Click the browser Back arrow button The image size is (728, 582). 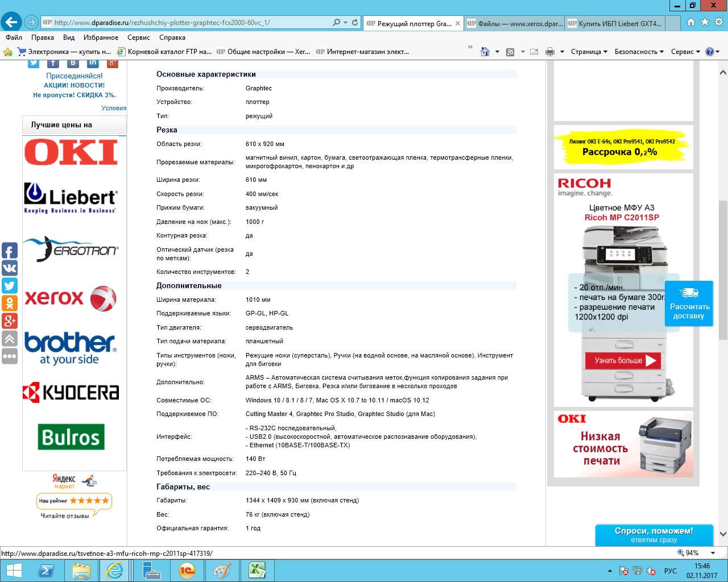tap(11, 22)
